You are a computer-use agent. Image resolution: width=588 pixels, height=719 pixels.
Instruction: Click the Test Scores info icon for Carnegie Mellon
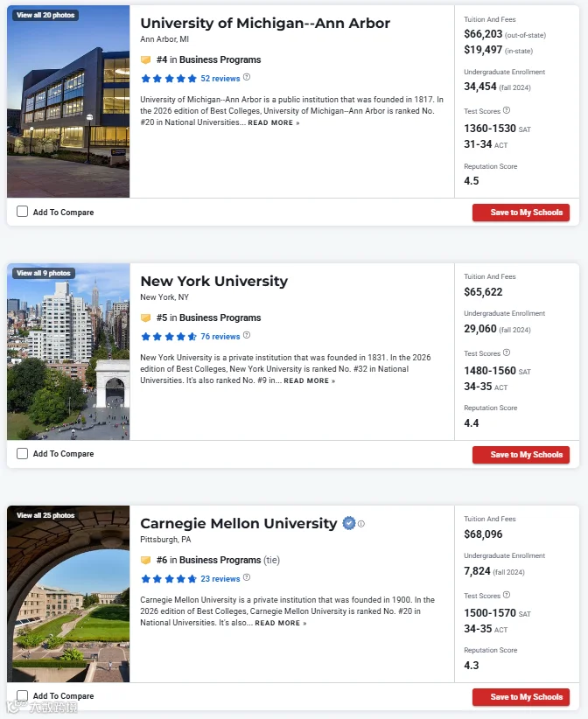click(507, 595)
